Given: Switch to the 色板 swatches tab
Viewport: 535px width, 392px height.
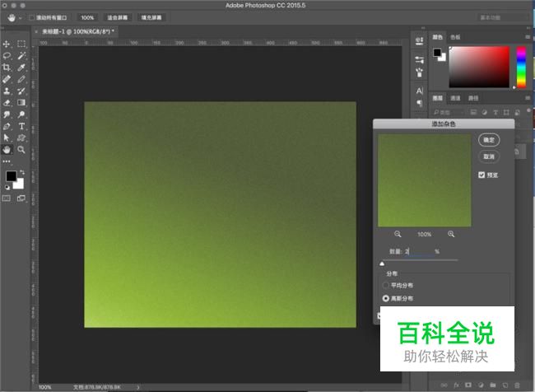Looking at the screenshot, I should click(456, 37).
